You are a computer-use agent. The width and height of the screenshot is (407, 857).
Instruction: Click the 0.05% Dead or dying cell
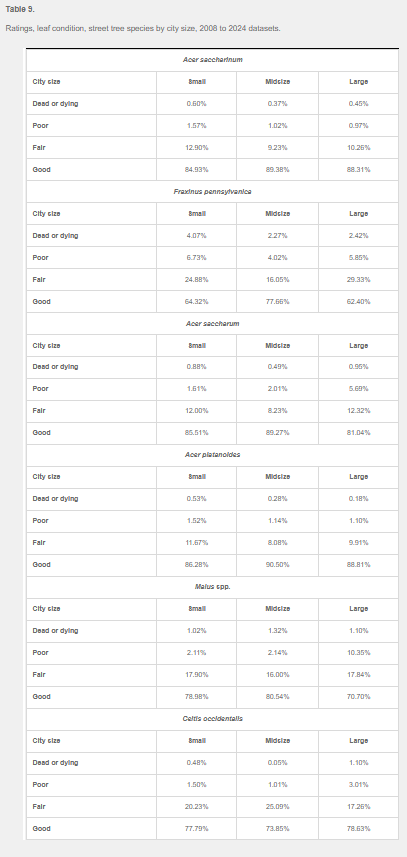click(x=278, y=762)
